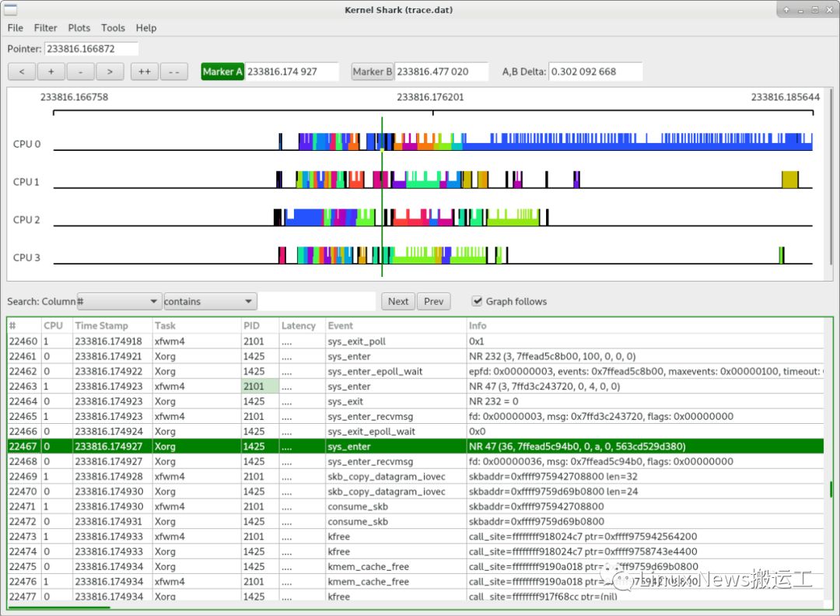Viewport: 840px width, 616px height.
Task: Click the green block at end of CPU 3
Action: click(x=782, y=255)
